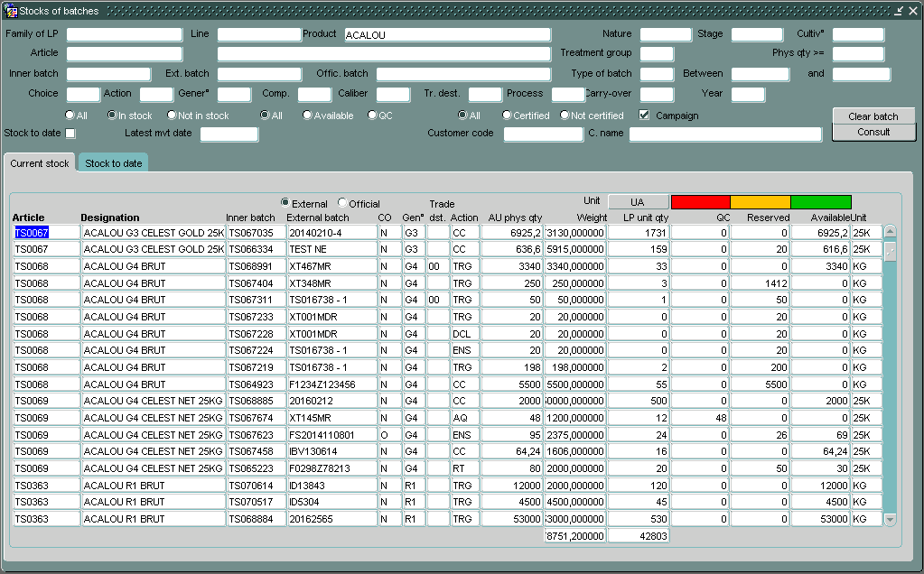Viewport: 924px width, 574px height.
Task: Select external batch cell IBV130614
Action: coord(331,451)
